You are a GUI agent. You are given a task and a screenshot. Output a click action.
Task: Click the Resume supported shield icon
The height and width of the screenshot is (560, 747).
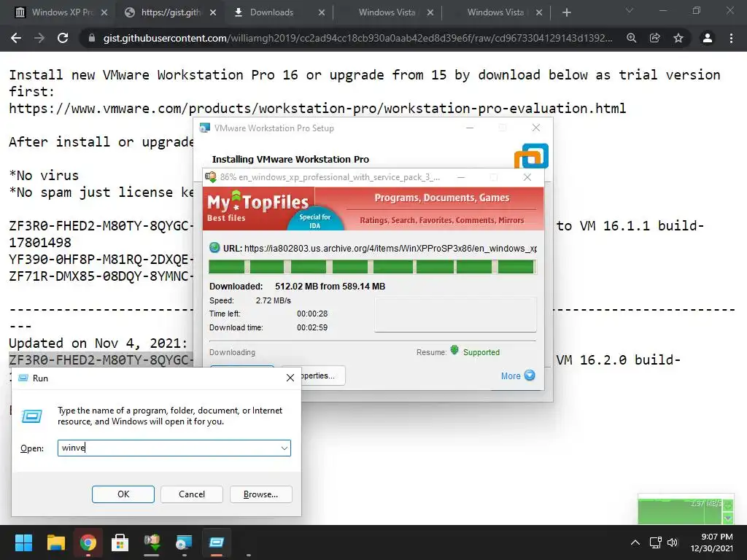tap(454, 351)
